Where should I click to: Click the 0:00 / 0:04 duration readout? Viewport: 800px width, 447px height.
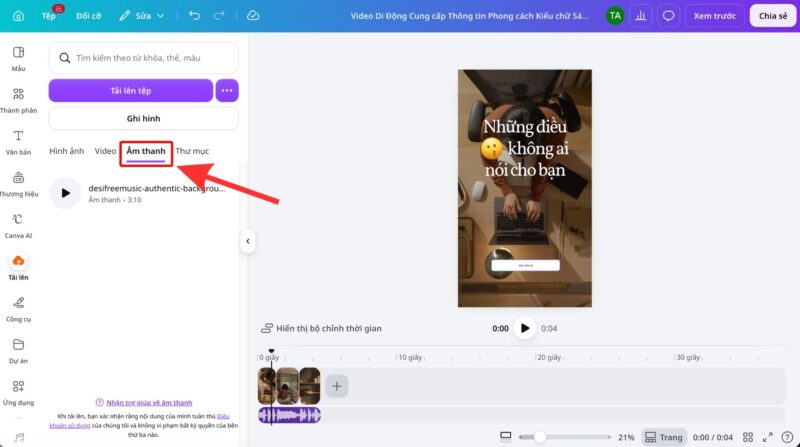pos(713,437)
